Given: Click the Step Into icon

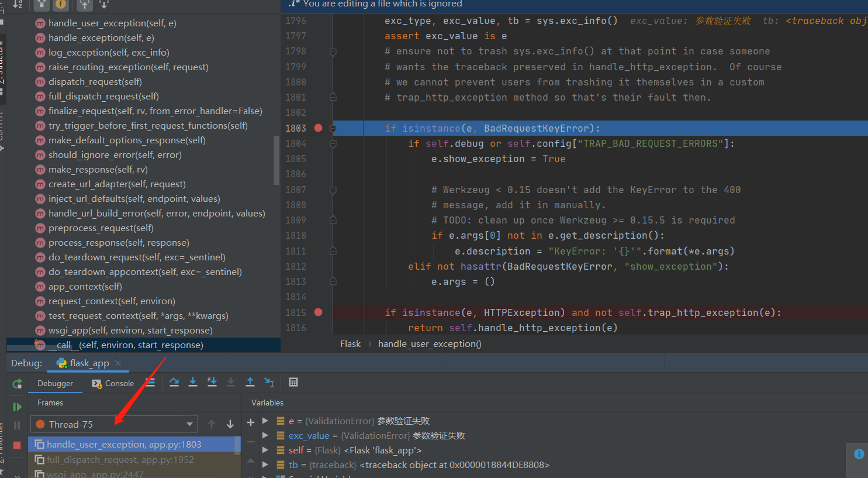Looking at the screenshot, I should [193, 382].
